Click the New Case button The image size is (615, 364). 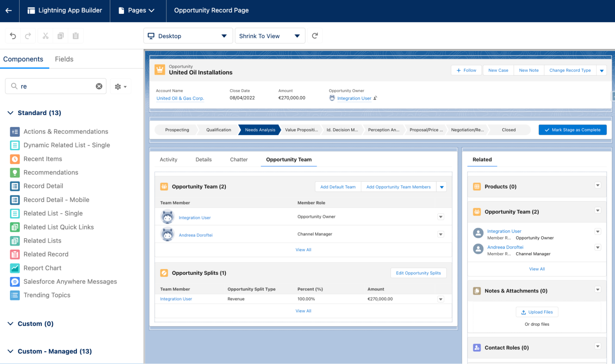pyautogui.click(x=498, y=70)
